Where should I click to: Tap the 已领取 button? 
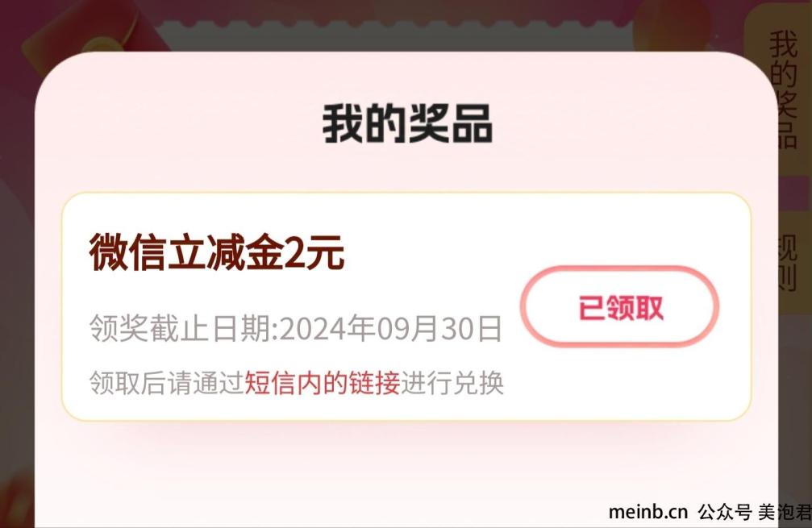coord(619,306)
